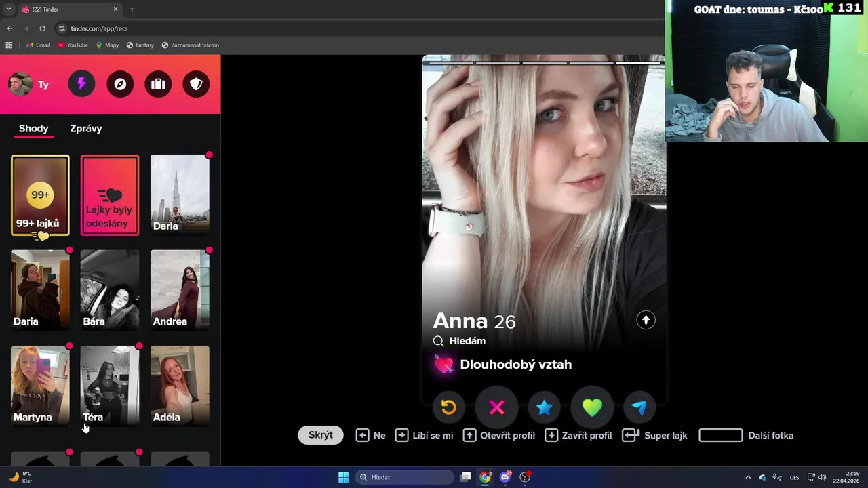Image resolution: width=868 pixels, height=488 pixels.
Task: Reload the page in browser
Action: [x=42, y=28]
